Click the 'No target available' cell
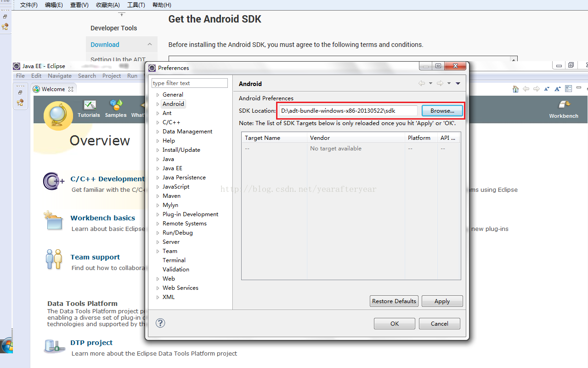This screenshot has height=368, width=588. 336,149
